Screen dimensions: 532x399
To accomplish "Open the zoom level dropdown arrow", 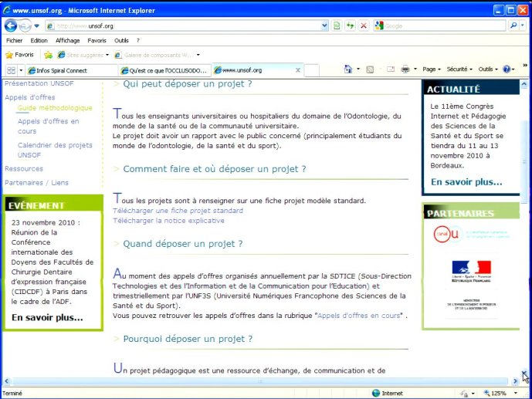I will pyautogui.click(x=516, y=394).
